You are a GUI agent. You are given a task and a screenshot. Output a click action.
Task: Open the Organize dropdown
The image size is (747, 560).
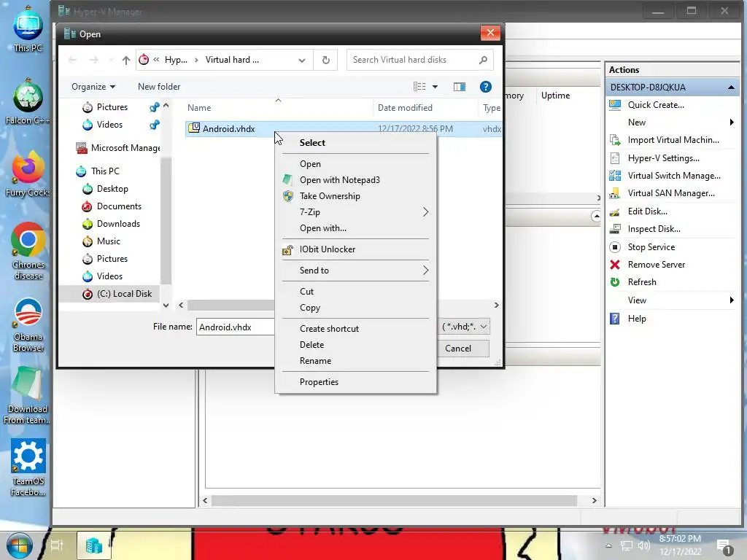93,87
